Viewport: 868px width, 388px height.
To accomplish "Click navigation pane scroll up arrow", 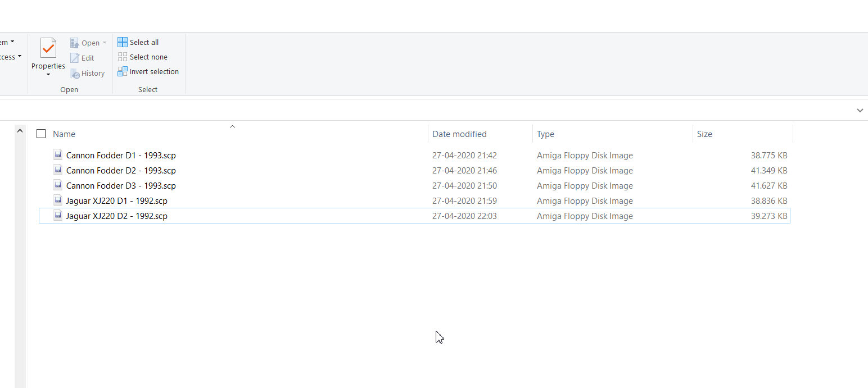I will pos(20,131).
